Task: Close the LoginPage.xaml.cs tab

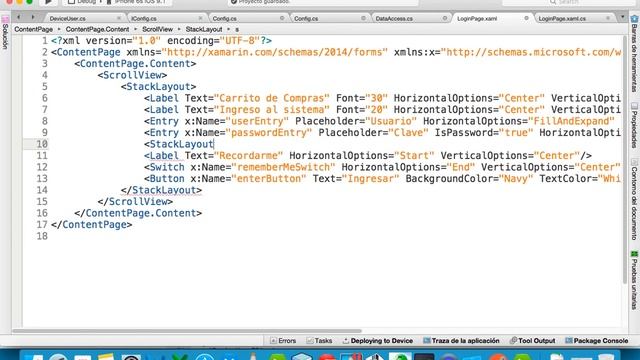Action: 608,18
